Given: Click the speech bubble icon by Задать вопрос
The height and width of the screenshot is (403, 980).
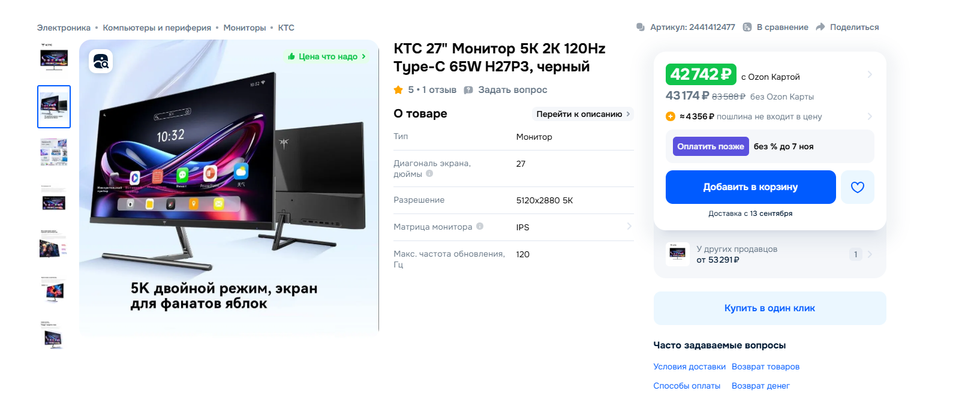Looking at the screenshot, I should pos(468,90).
